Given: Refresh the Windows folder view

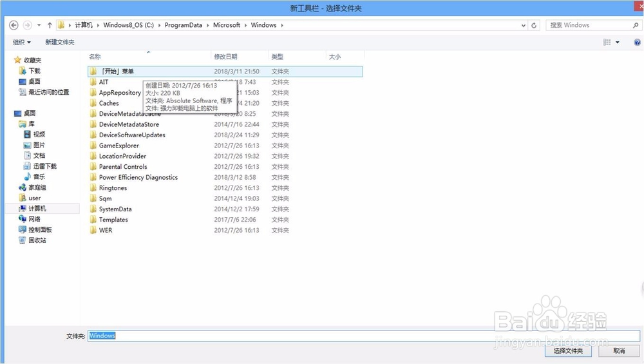Looking at the screenshot, I should [x=534, y=25].
